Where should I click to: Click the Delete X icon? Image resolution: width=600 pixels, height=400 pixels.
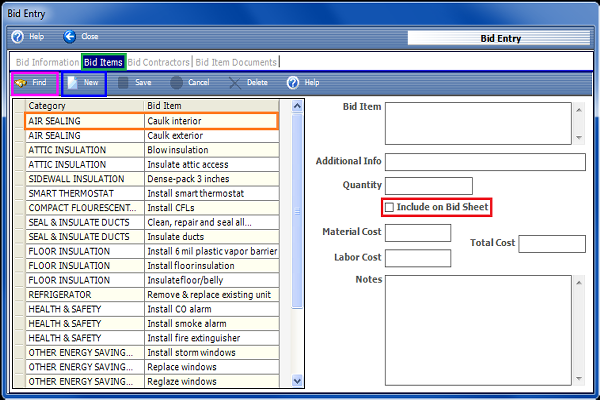[x=235, y=83]
